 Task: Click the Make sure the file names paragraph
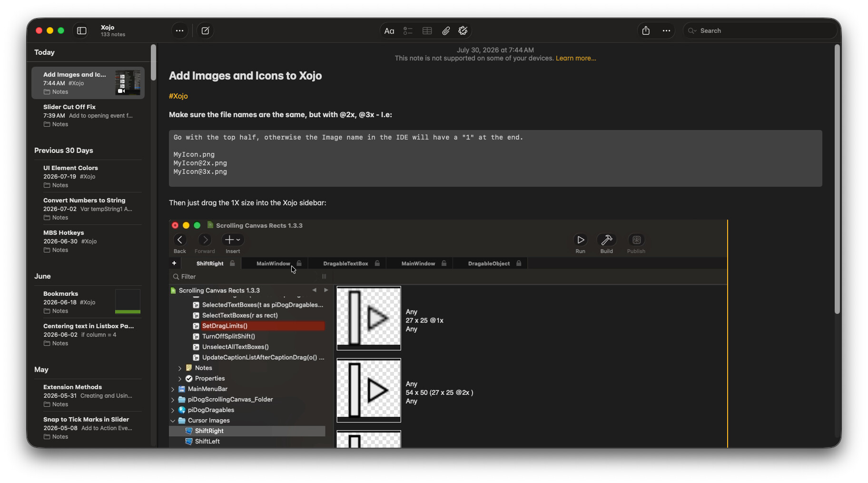pos(280,114)
